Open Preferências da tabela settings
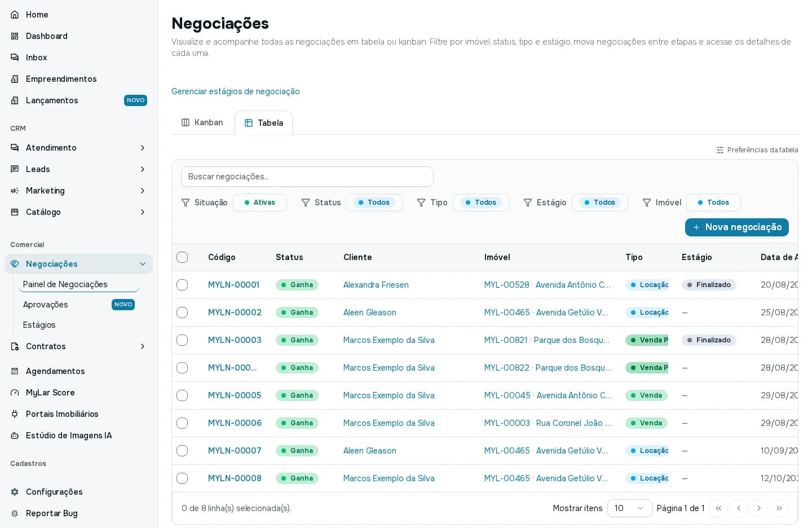Screen dimensions: 812x528 (757, 150)
